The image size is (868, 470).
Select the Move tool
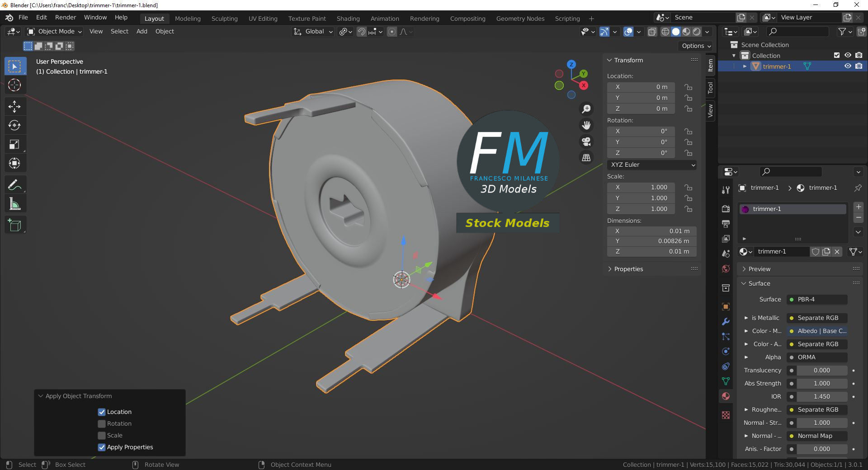(x=14, y=106)
